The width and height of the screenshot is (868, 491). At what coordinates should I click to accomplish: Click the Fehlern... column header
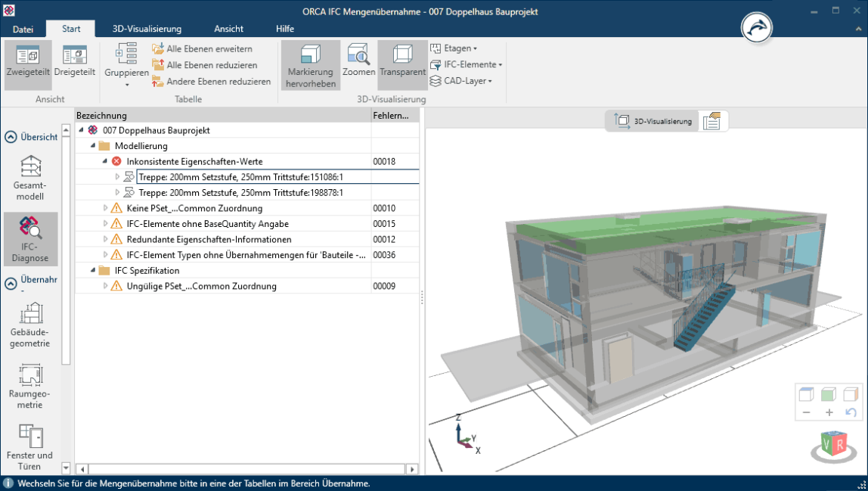[x=395, y=115]
